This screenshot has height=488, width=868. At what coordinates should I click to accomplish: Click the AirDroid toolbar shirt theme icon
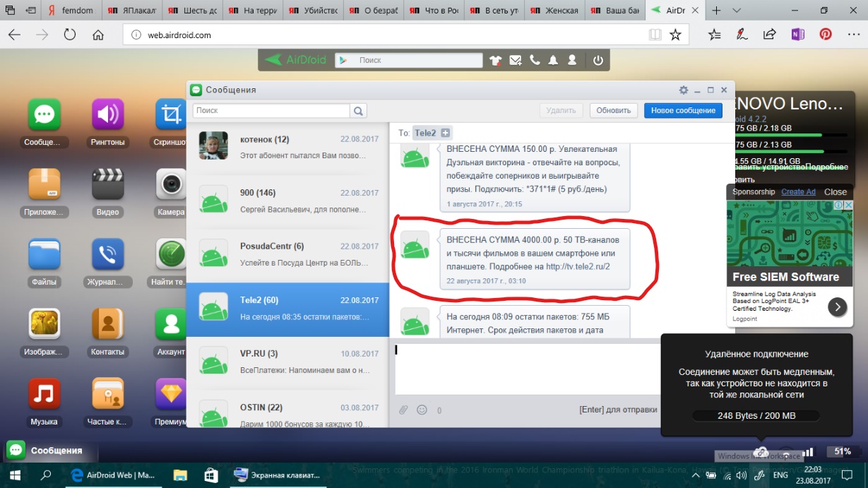coord(495,60)
